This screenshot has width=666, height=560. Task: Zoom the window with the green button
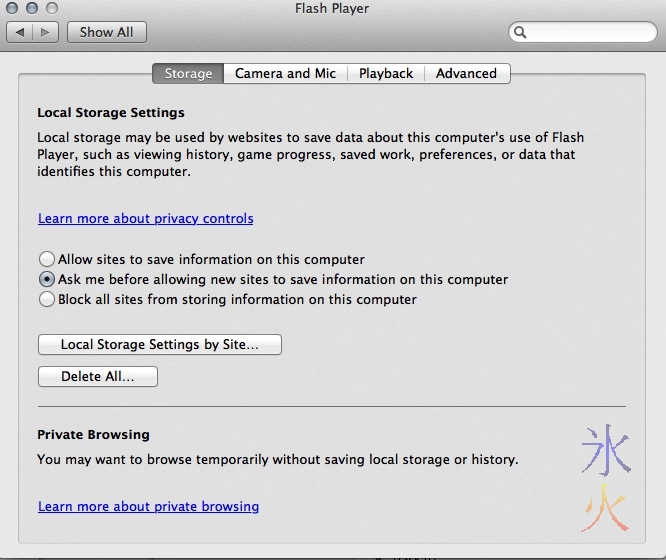51,9
